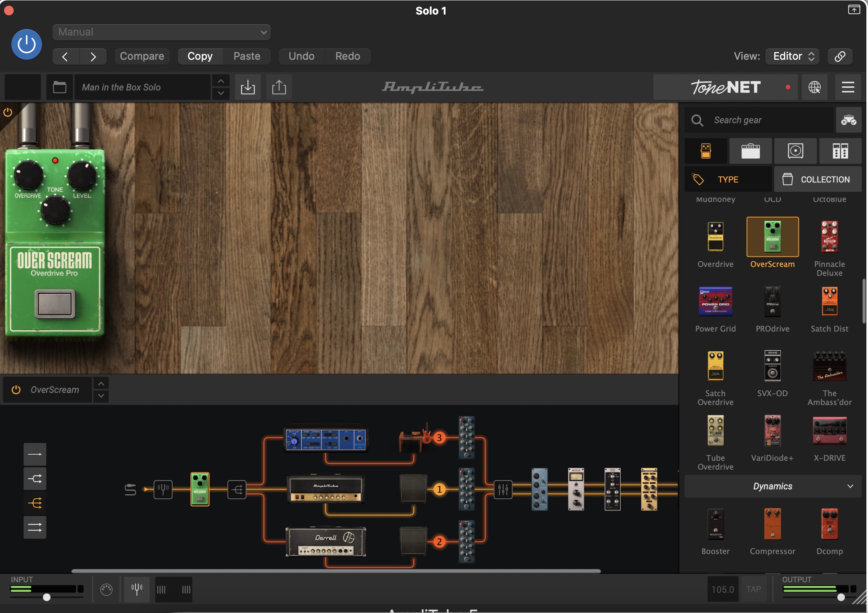Step preset down arrow beside preset name
868x613 pixels.
point(221,93)
